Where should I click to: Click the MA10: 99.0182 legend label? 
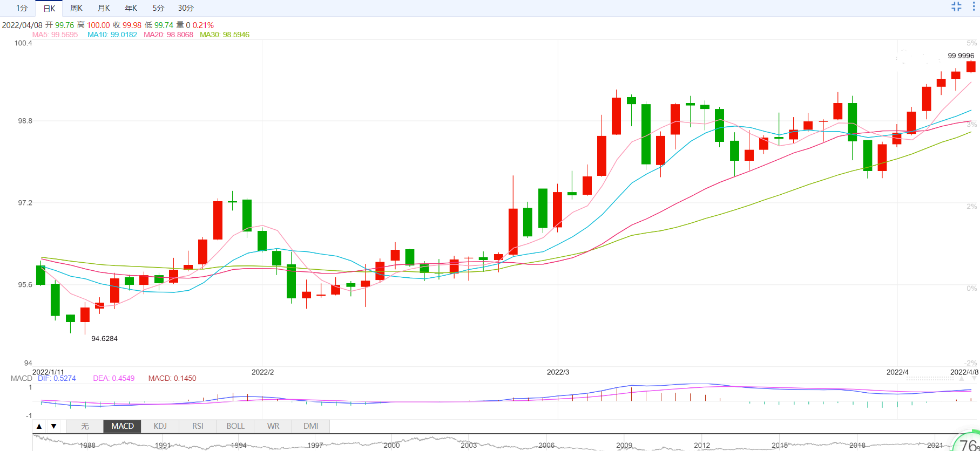[x=112, y=35]
